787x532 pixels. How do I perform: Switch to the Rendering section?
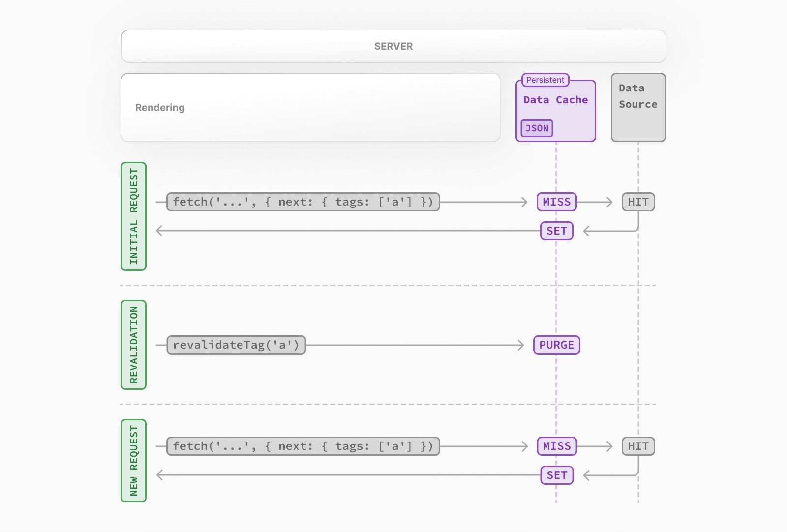160,107
